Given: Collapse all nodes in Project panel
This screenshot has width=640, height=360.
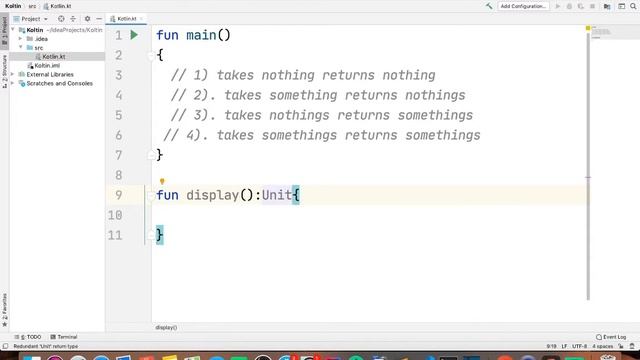Looking at the screenshot, I should (x=73, y=19).
